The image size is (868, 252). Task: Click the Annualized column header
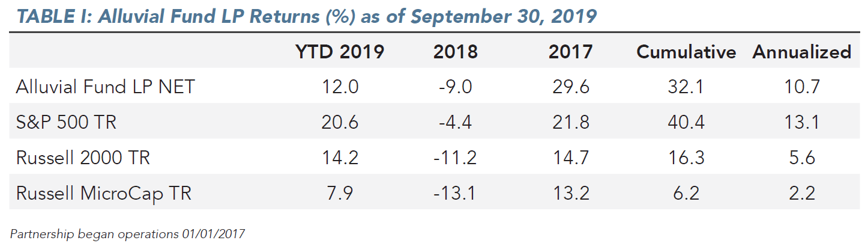801,52
